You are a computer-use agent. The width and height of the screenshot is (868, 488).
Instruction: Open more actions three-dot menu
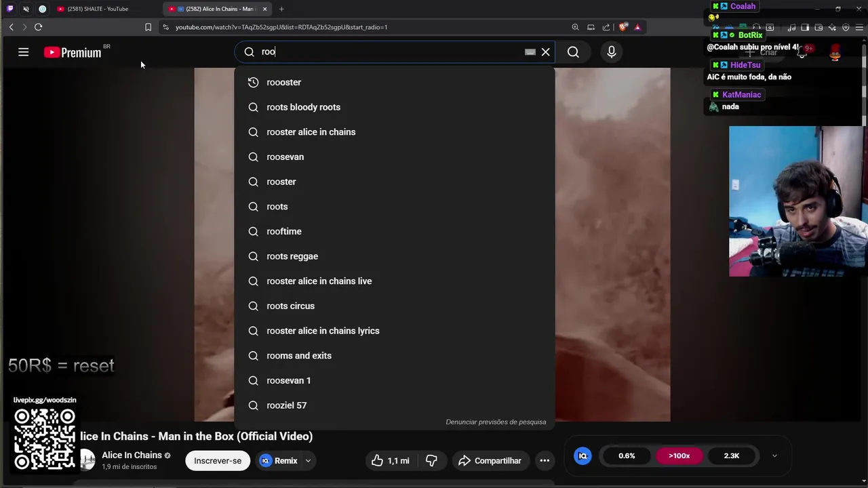click(x=545, y=461)
